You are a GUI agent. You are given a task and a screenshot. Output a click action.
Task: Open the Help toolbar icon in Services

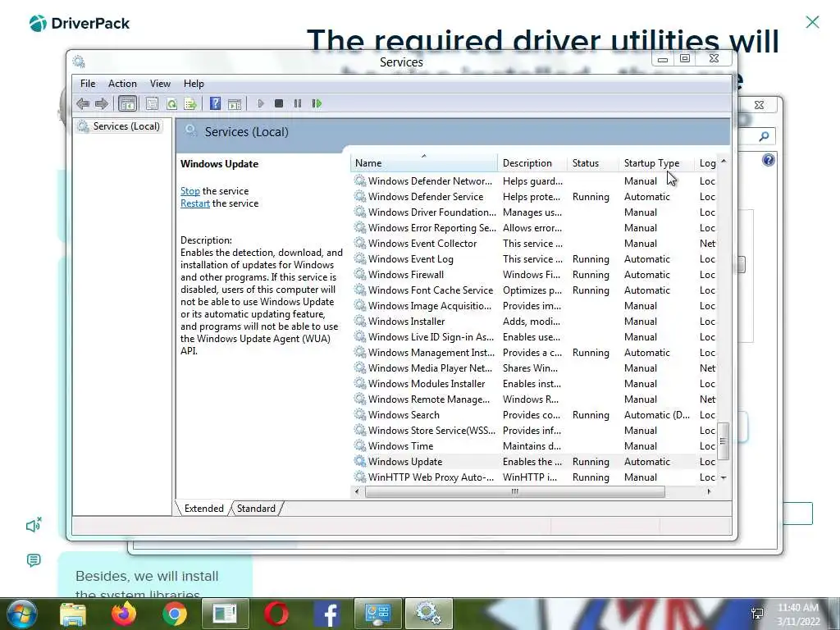point(215,103)
